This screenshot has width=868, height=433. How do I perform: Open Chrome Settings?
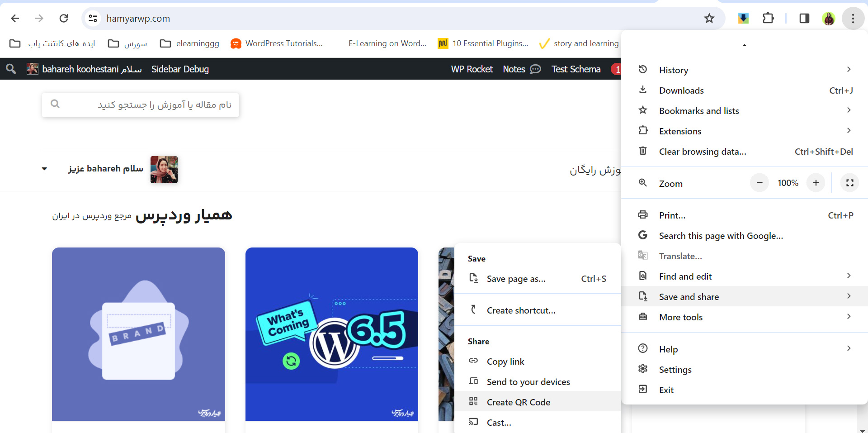[745, 369]
